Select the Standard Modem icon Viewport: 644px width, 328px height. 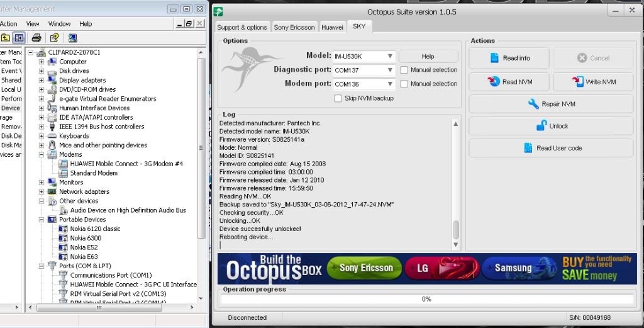[64, 173]
